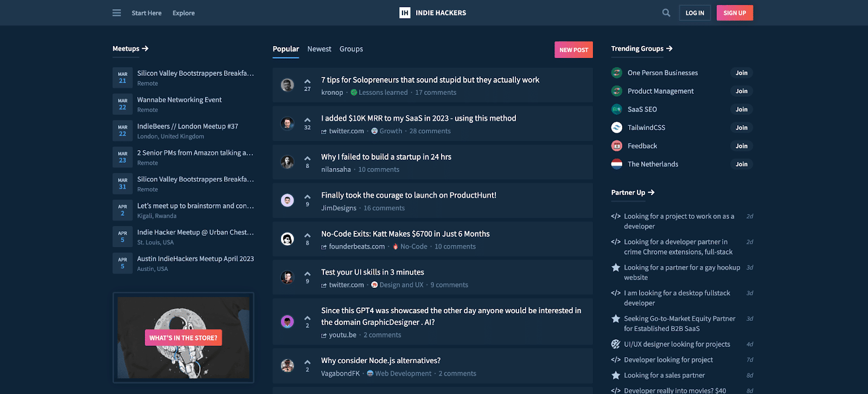The image size is (868, 394).
Task: Open the hamburger menu icon
Action: tap(117, 13)
